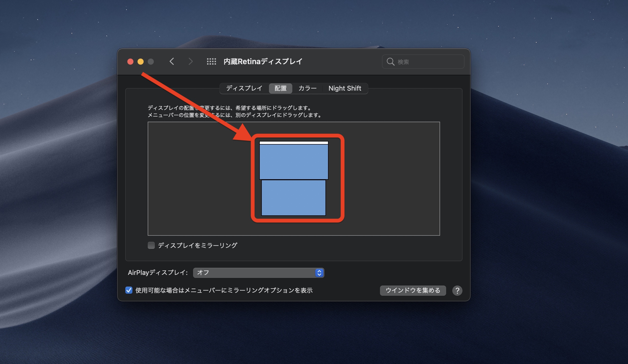Viewport: 628px width, 364px height.
Task: Open the show-all preferences grid icon
Action: pos(211,61)
